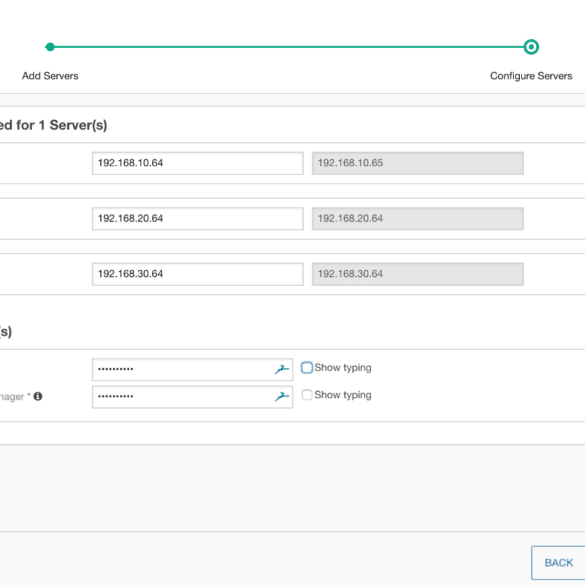This screenshot has height=585, width=585.
Task: Click the 192.168.20.64 editable input field
Action: click(198, 219)
